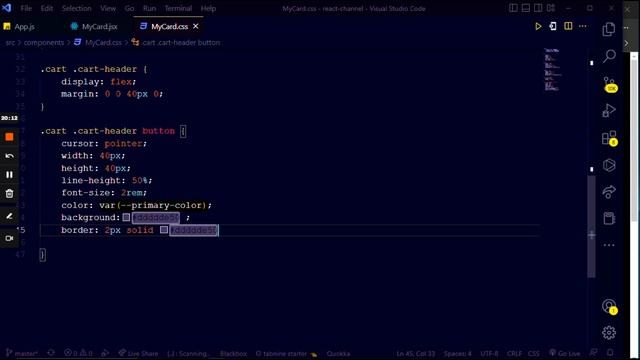Open Accounts menu in activity bar

(x=609, y=306)
